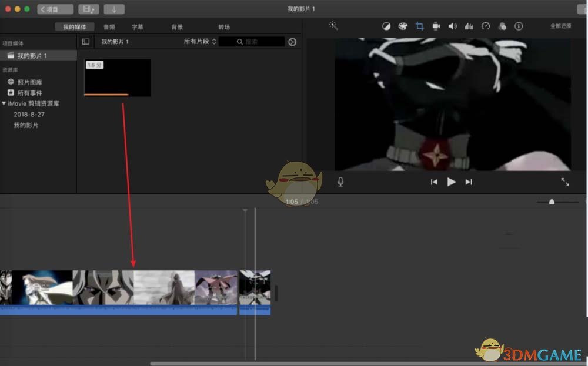Open noise reduction and equalizer icon
The height and width of the screenshot is (366, 588).
[469, 26]
